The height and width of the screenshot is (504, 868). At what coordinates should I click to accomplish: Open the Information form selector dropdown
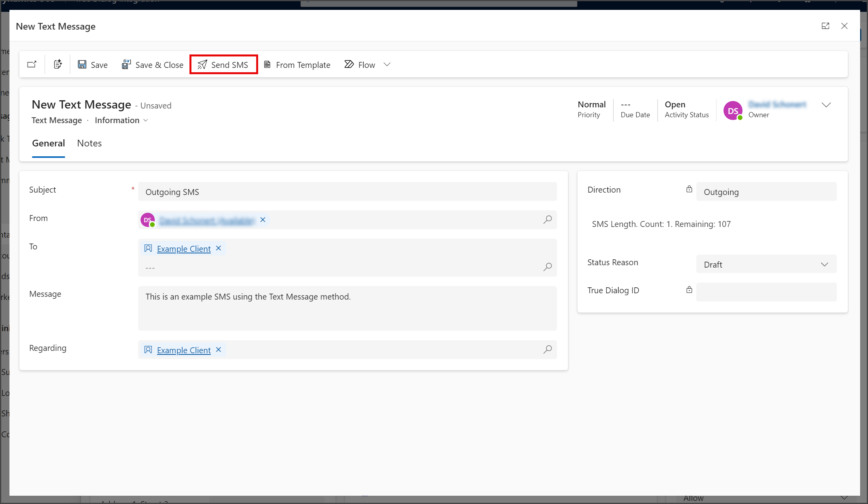[x=122, y=120]
